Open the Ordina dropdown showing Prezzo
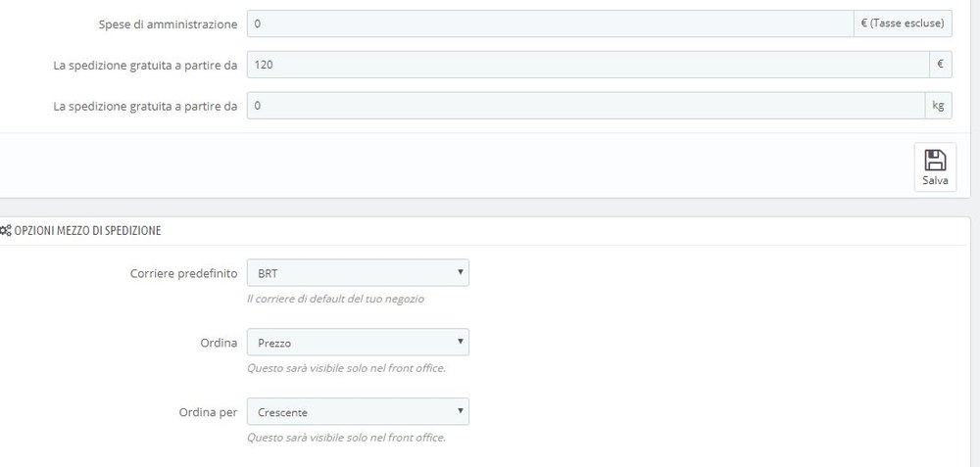 pyautogui.click(x=358, y=342)
